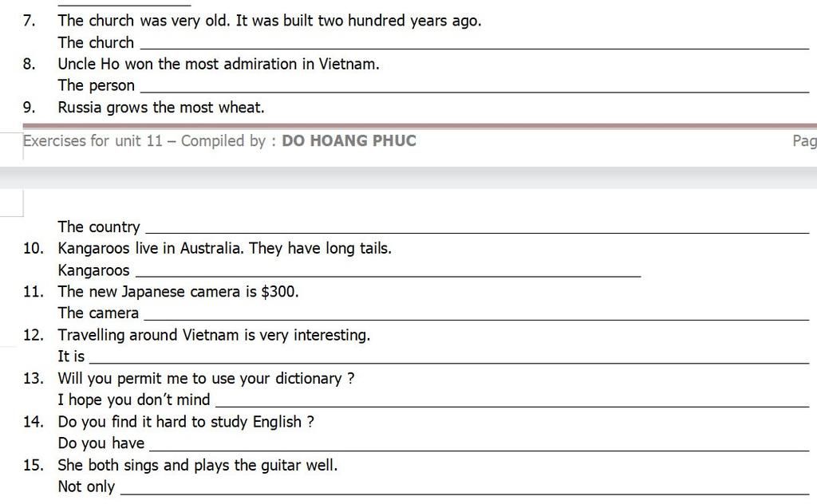
Task: Click the blank line after "The church"
Action: coord(475,48)
